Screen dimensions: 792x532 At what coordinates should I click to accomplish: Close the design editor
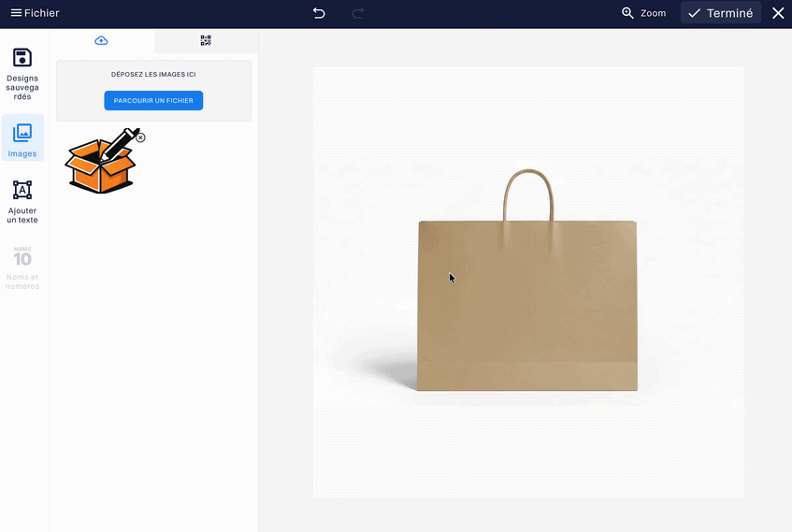(777, 13)
